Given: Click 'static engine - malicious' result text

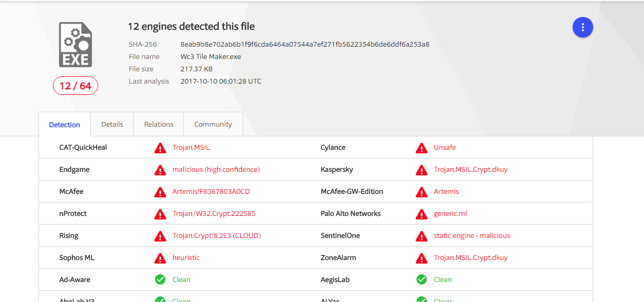Looking at the screenshot, I should tap(472, 236).
